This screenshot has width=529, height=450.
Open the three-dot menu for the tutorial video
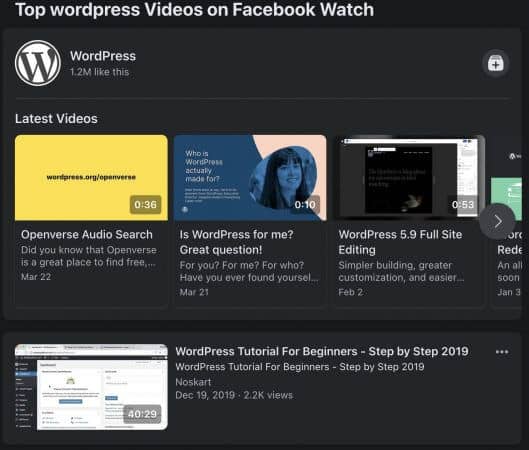(502, 352)
